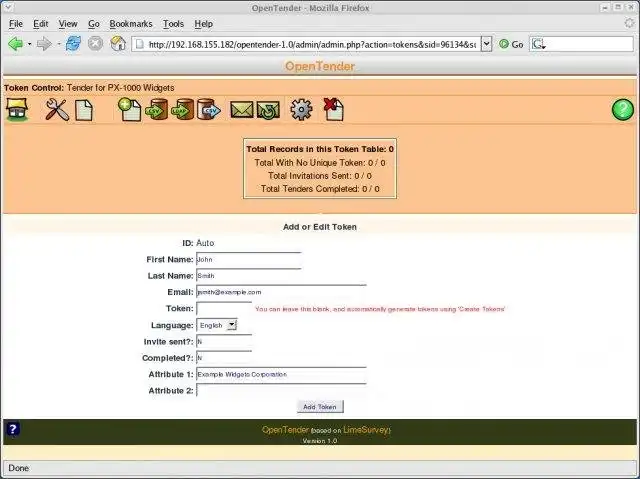Open the Language English dropdown
The height and width of the screenshot is (479, 640).
point(217,325)
